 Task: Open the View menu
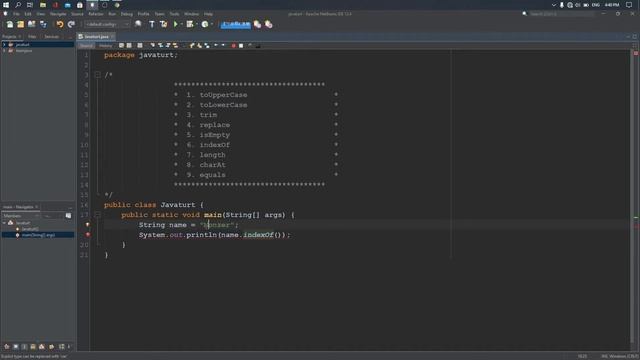41,14
